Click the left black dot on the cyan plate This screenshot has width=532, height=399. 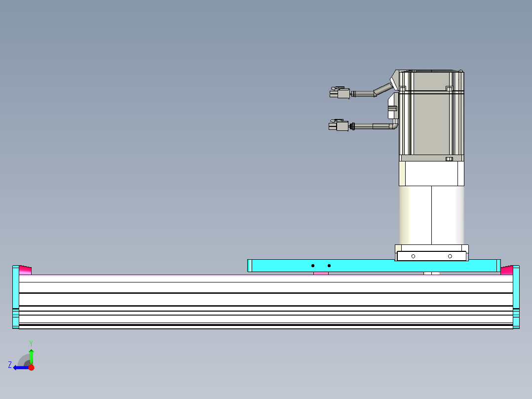click(x=313, y=266)
